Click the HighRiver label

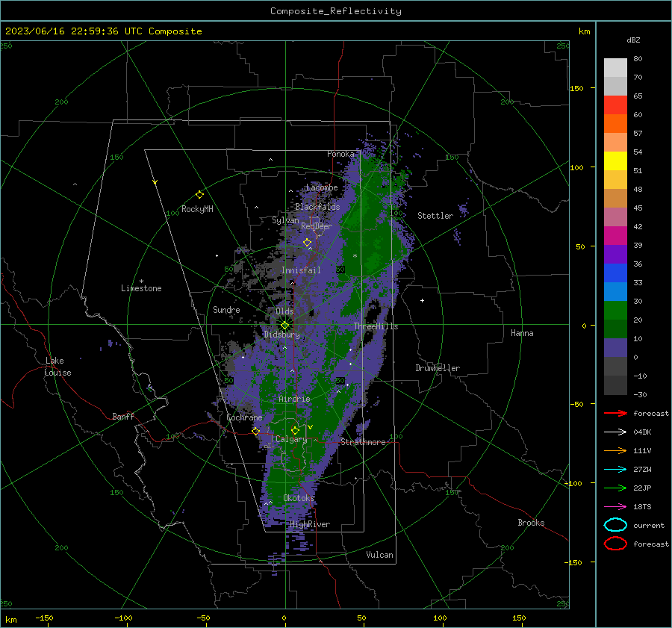310,524
